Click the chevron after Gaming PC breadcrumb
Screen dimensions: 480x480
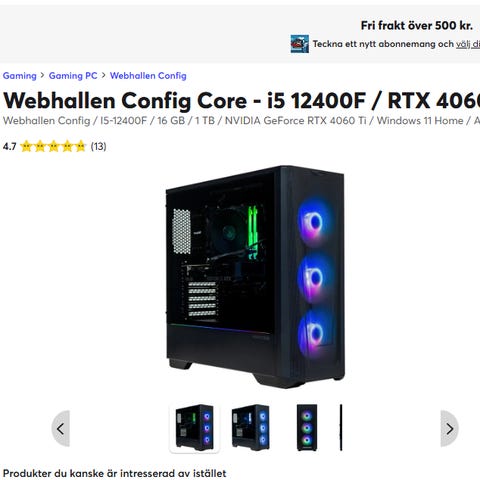click(x=103, y=75)
